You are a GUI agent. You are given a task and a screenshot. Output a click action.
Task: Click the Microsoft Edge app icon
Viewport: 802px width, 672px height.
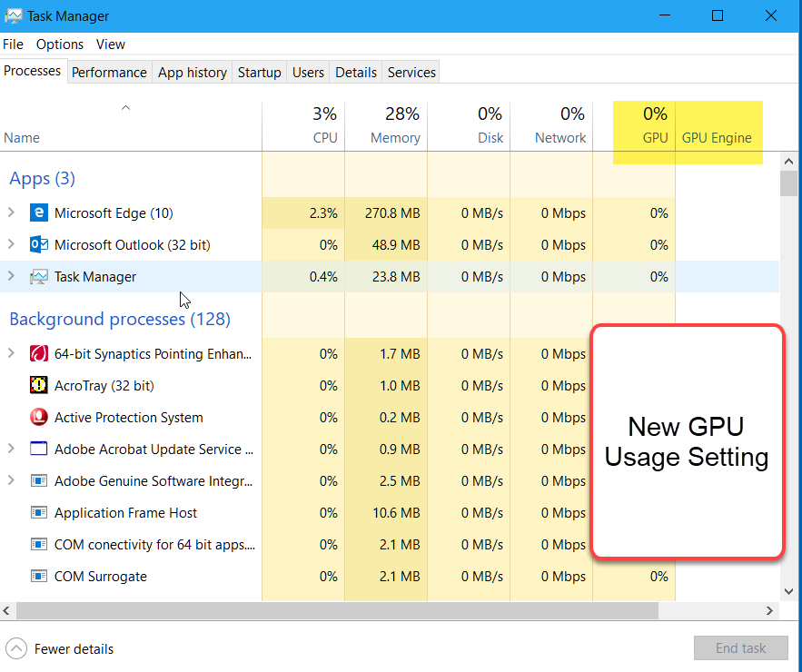(39, 212)
